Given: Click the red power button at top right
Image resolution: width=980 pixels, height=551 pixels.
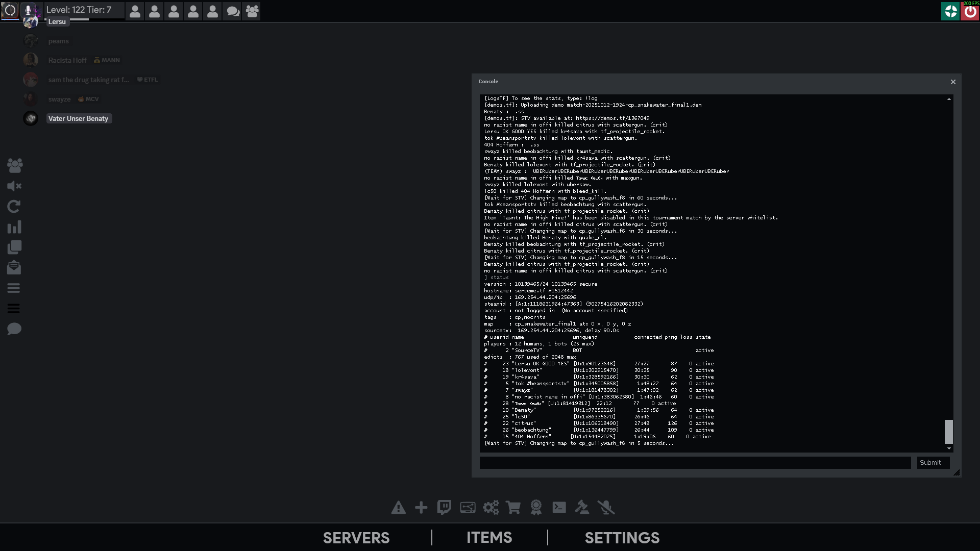Looking at the screenshot, I should [970, 11].
